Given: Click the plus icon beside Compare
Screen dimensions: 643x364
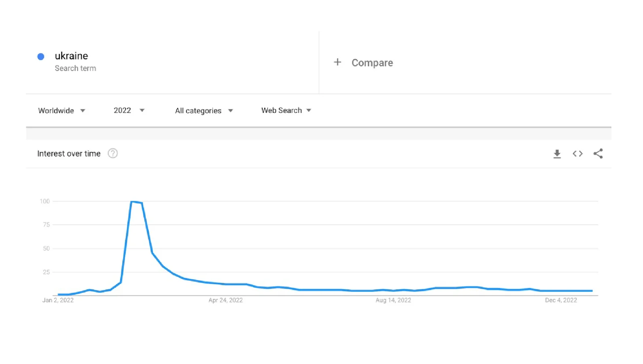Looking at the screenshot, I should 337,62.
